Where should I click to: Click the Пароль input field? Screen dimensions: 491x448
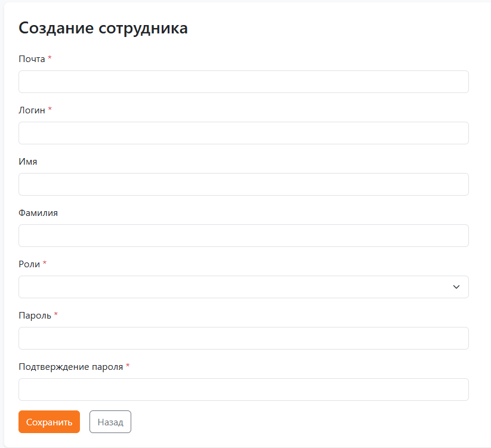[243, 338]
